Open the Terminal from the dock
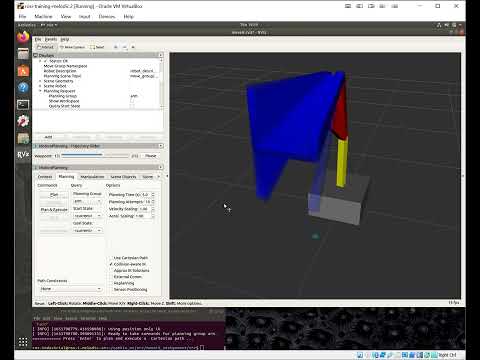 click(23, 105)
